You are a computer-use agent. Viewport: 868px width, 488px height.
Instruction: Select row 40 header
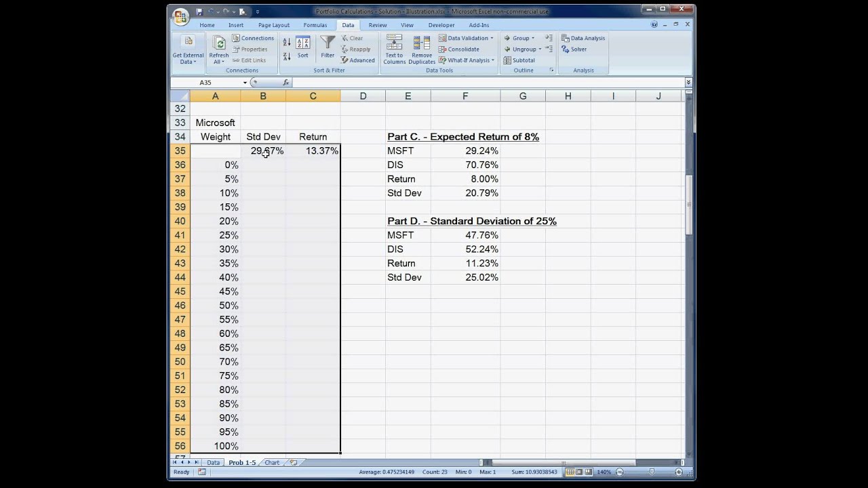180,221
